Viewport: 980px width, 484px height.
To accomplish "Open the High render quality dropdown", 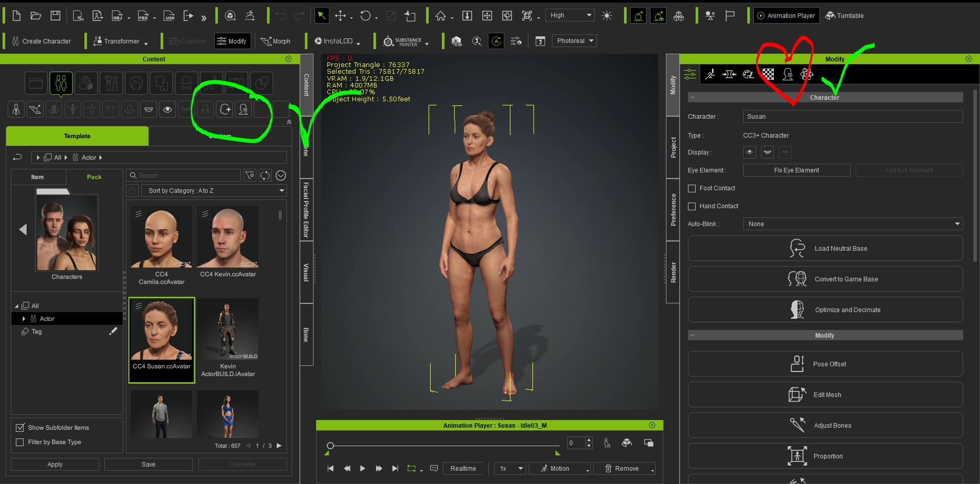I will click(570, 15).
